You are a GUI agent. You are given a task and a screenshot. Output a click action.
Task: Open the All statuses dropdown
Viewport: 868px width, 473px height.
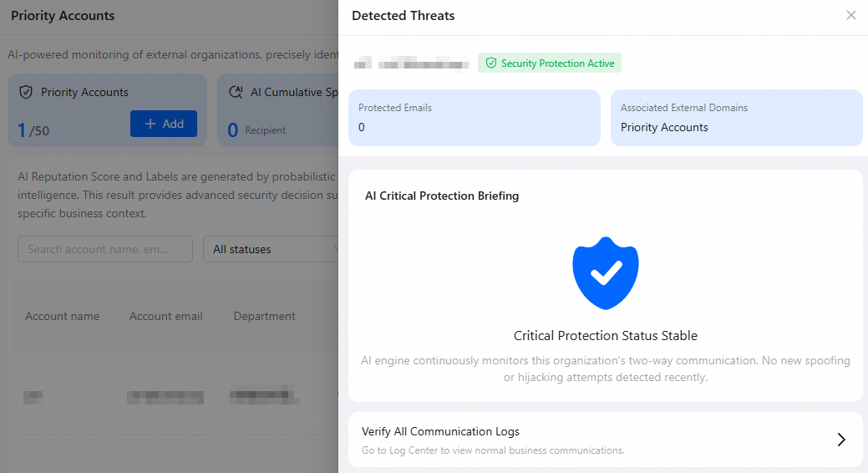point(271,249)
